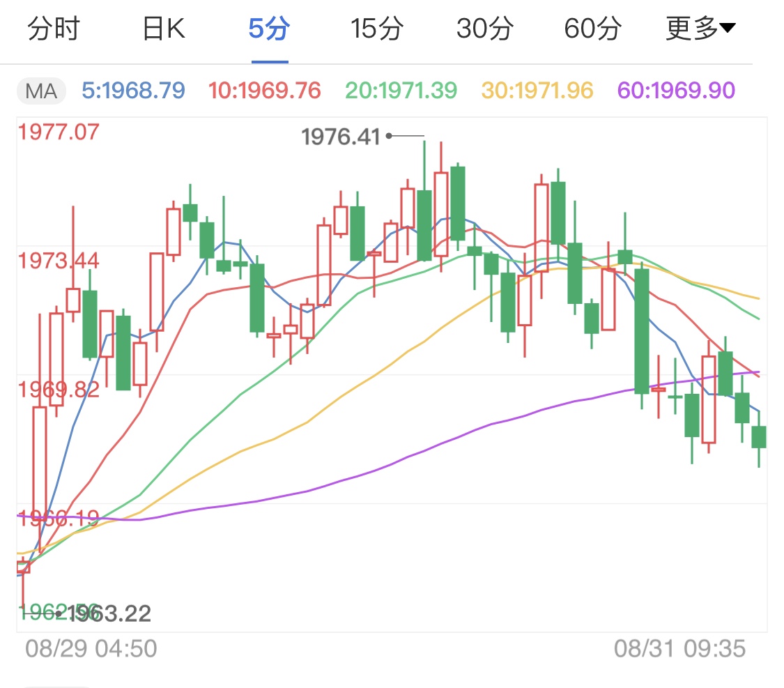Select the purple MA 60:1969.90 label
784x688 pixels.
click(676, 91)
